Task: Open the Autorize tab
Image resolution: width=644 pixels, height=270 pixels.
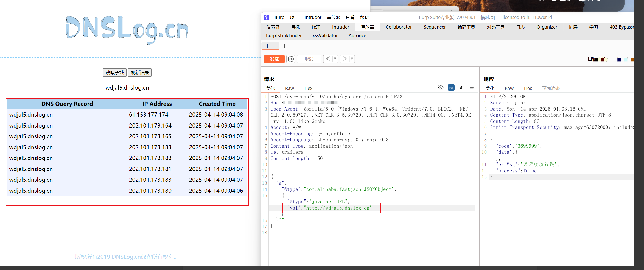Action: click(x=357, y=35)
